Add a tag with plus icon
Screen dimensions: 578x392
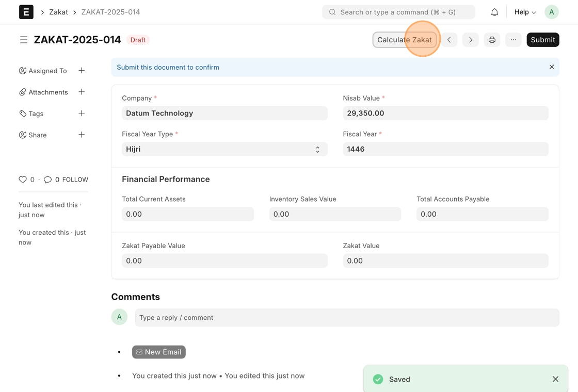[x=82, y=113]
